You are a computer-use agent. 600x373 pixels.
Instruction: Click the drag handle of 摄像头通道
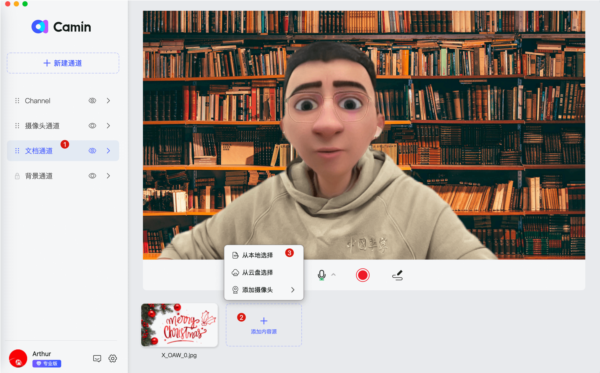pos(17,126)
